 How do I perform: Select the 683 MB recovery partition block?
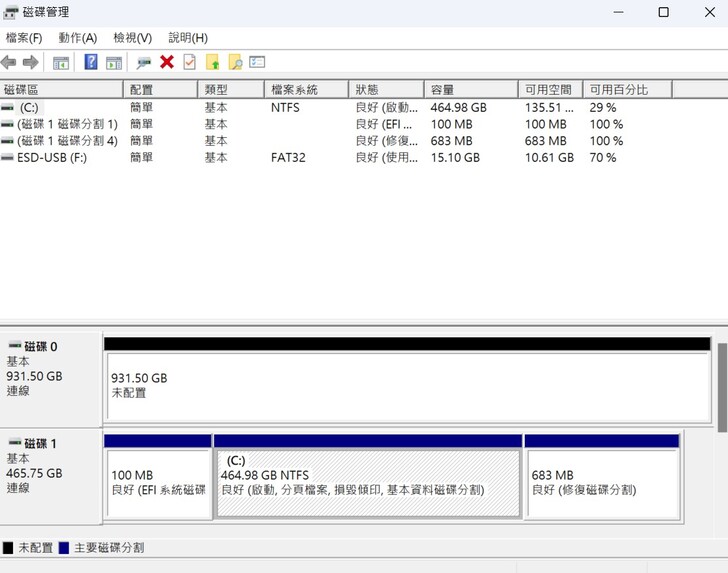click(601, 482)
